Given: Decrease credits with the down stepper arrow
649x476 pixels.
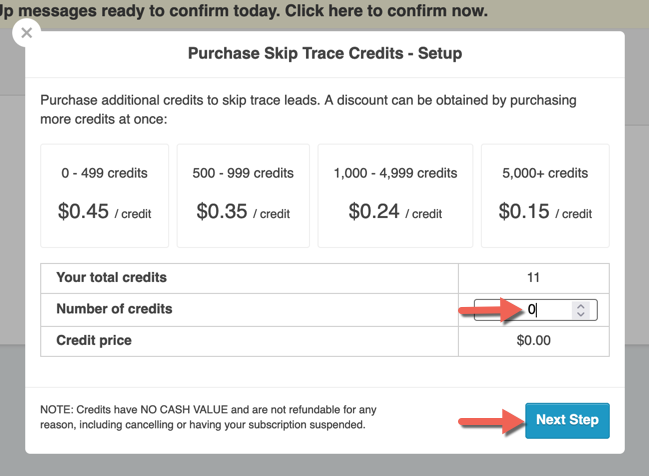Looking at the screenshot, I should point(581,314).
